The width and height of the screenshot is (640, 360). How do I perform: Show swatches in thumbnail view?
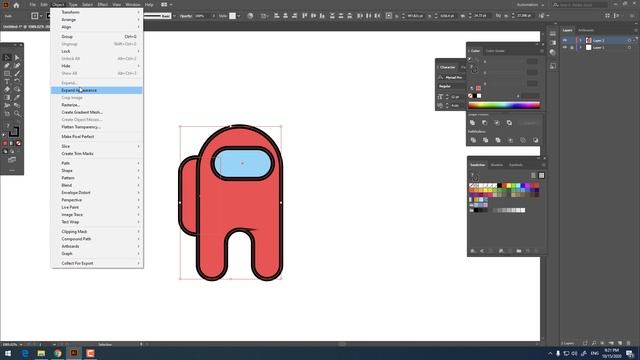[541, 176]
